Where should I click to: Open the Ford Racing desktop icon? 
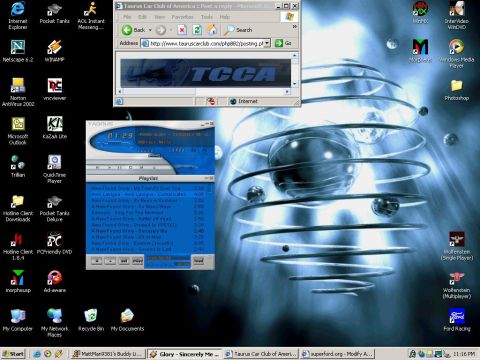point(456,320)
